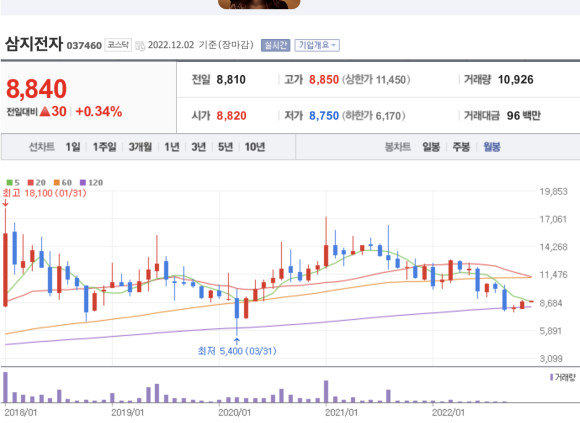Viewport: 580px width, 423px height.
Task: Click the up triangle next to 30
Action: coord(45,111)
